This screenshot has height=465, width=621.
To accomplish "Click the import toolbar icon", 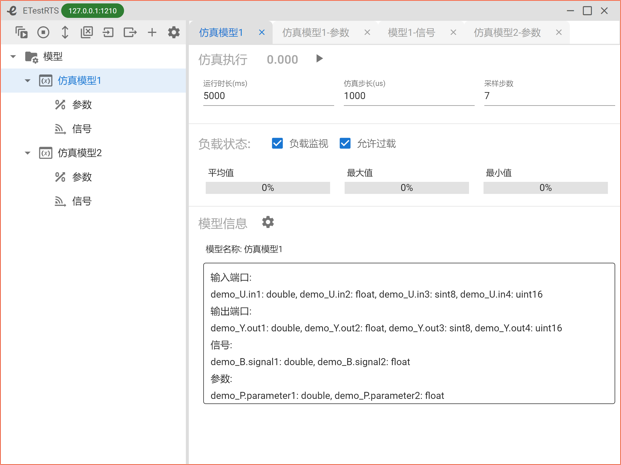I will 108,32.
